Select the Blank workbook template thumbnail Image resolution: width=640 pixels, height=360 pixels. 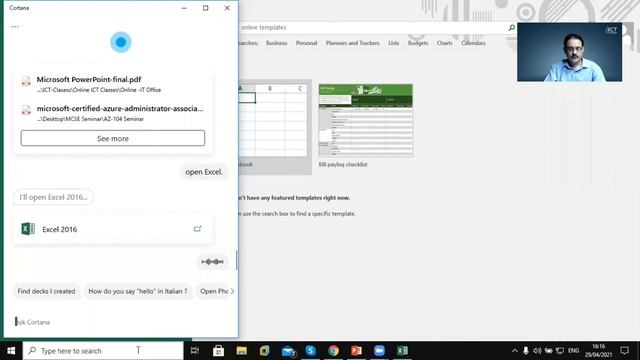coord(273,120)
